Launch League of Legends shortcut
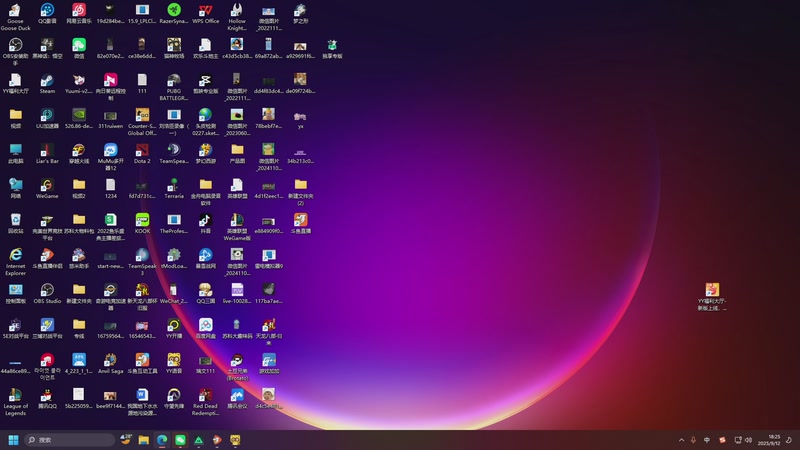The height and width of the screenshot is (450, 800). [15, 402]
